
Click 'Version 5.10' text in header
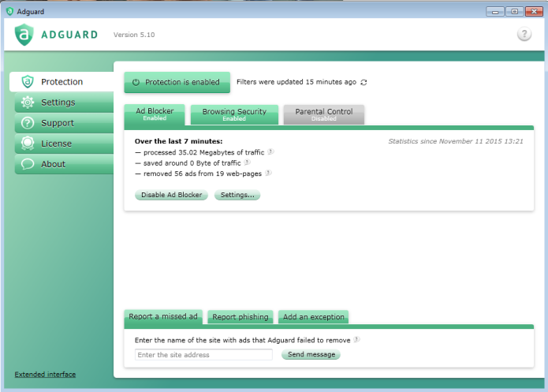pyautogui.click(x=134, y=35)
